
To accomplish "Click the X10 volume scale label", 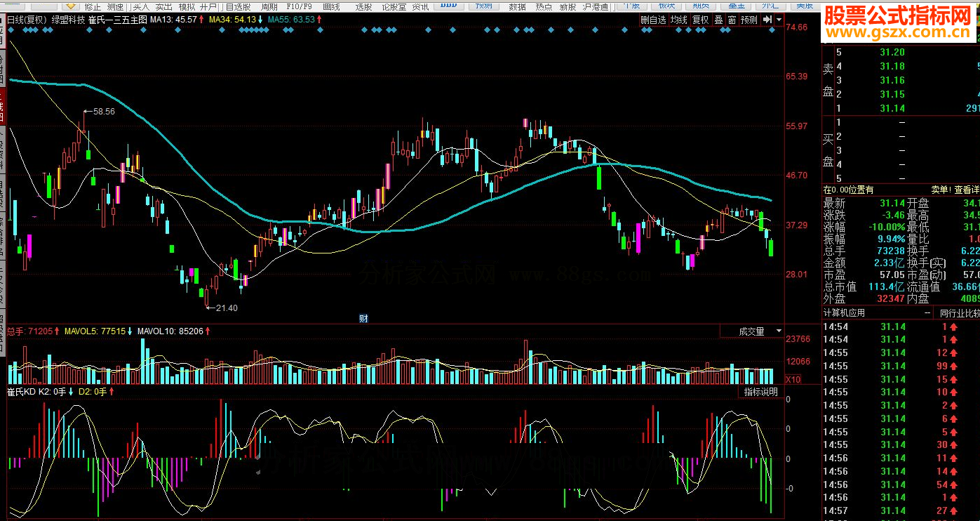I will [792, 379].
